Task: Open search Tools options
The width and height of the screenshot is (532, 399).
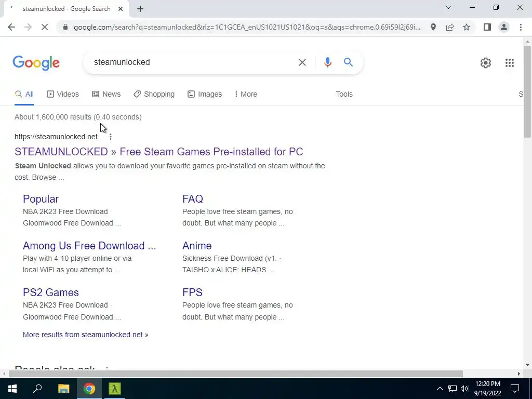Action: click(344, 94)
